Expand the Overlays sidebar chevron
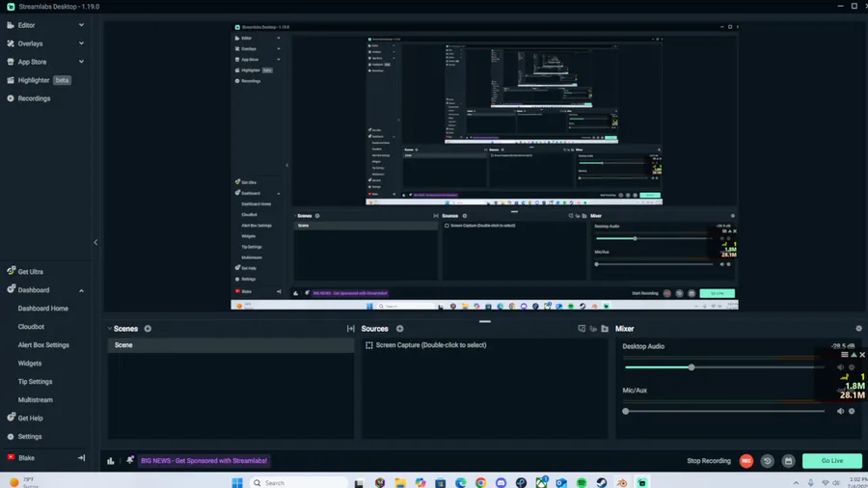Screen dimensions: 868x488 (81, 43)
